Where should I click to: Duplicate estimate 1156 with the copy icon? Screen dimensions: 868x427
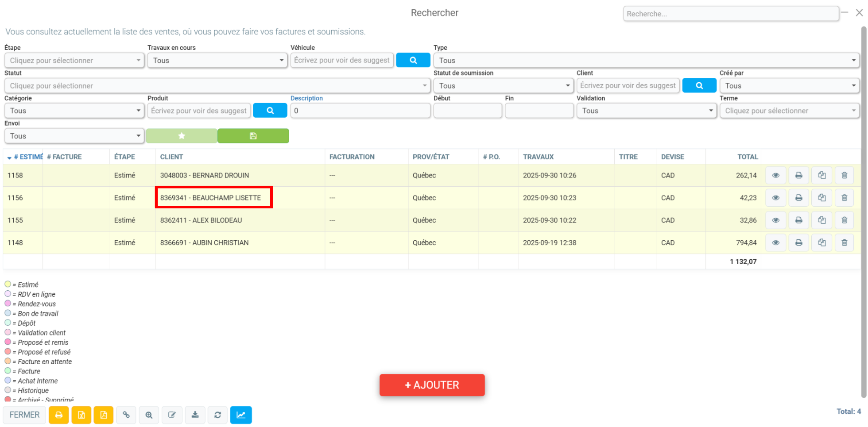pos(821,198)
